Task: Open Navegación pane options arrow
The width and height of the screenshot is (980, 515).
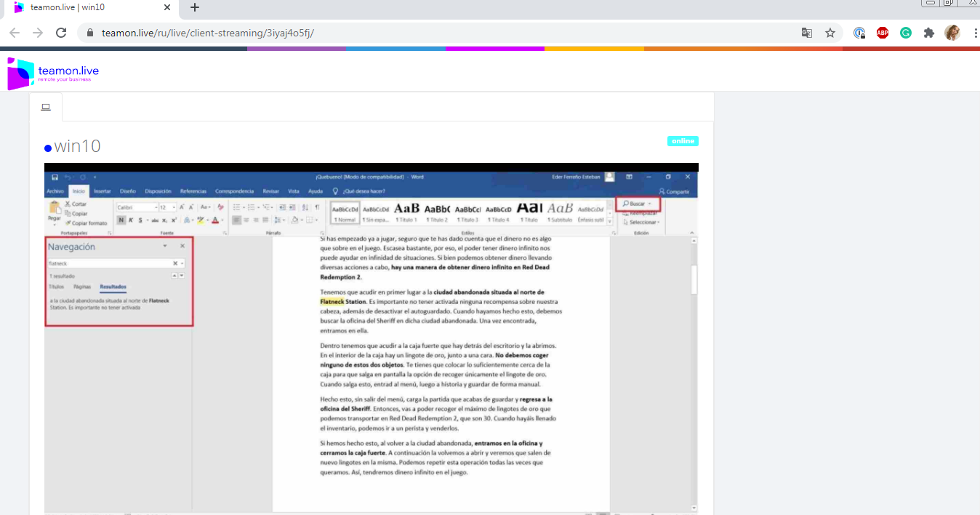Action: (165, 247)
